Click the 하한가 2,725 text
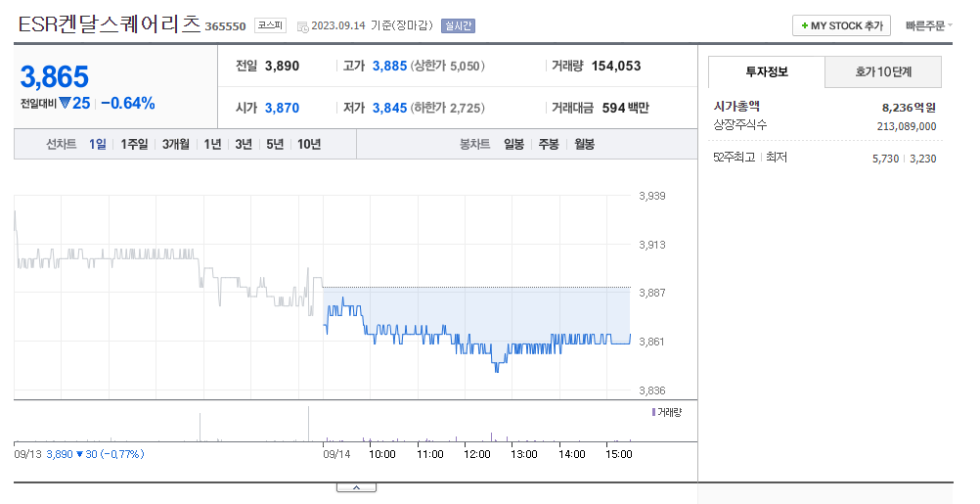 [447, 108]
